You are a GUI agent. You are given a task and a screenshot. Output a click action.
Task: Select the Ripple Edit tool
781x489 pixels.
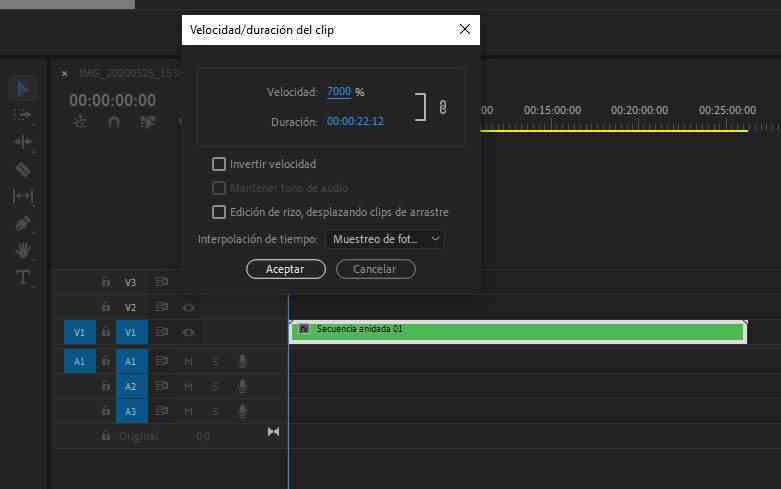click(x=22, y=142)
